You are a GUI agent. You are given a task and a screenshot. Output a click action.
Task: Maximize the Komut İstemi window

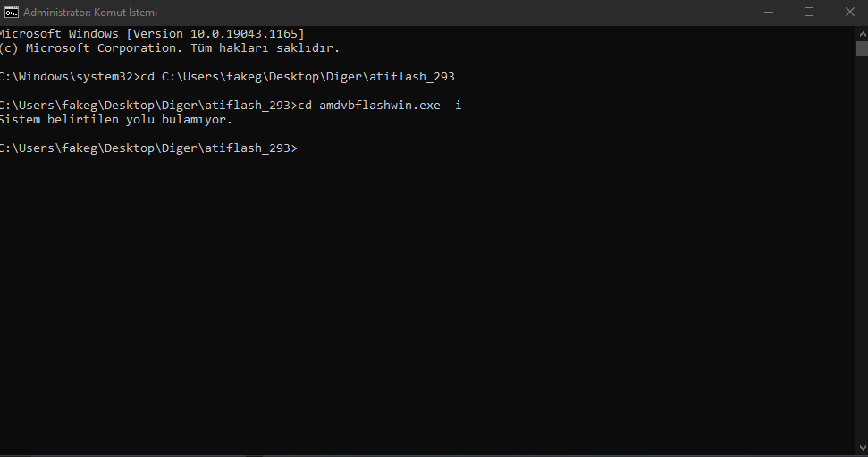point(809,13)
